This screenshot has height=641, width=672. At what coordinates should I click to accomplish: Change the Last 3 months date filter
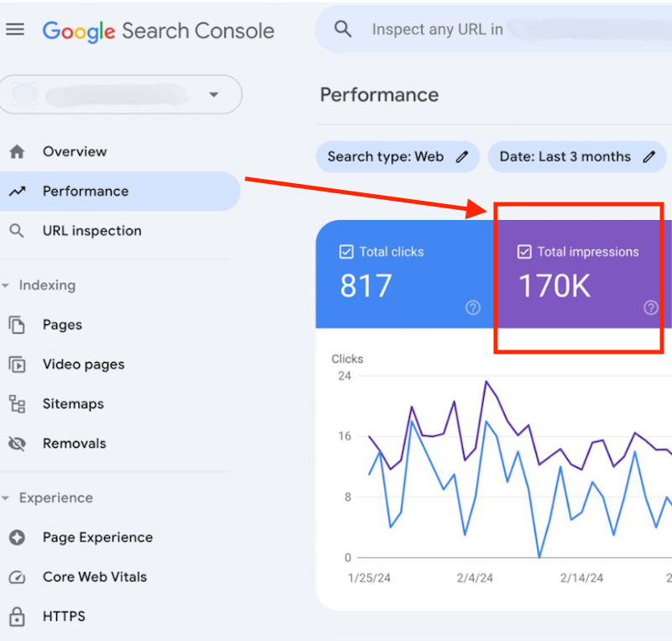tap(645, 156)
